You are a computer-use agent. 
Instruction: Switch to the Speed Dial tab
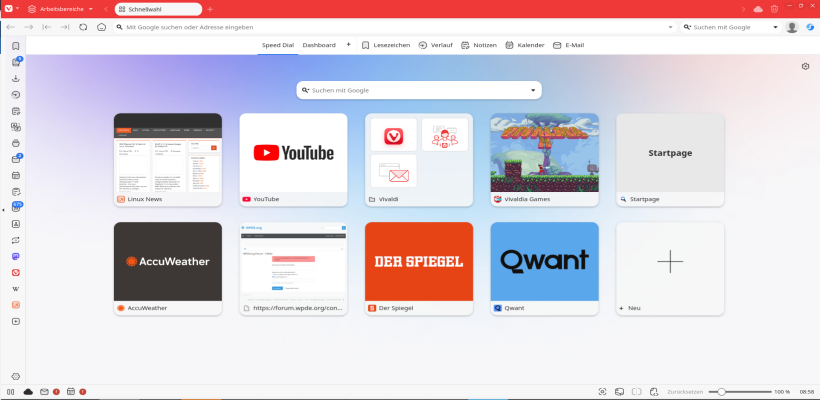278,45
